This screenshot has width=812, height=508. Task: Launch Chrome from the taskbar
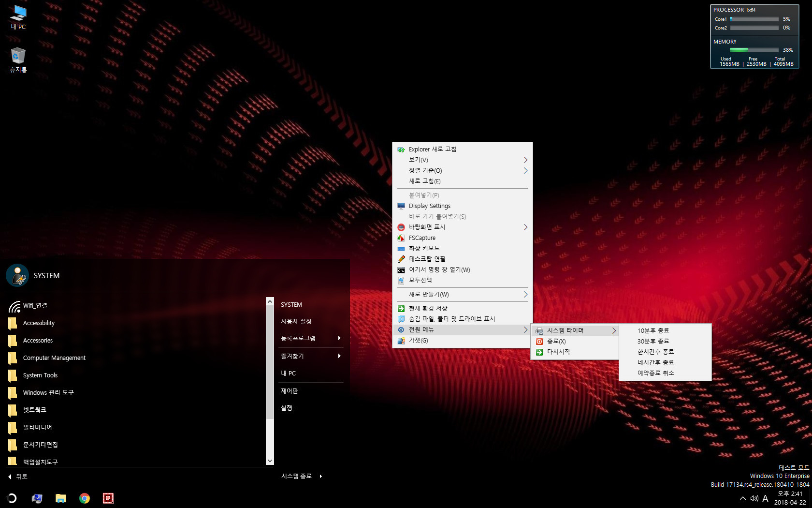point(85,498)
